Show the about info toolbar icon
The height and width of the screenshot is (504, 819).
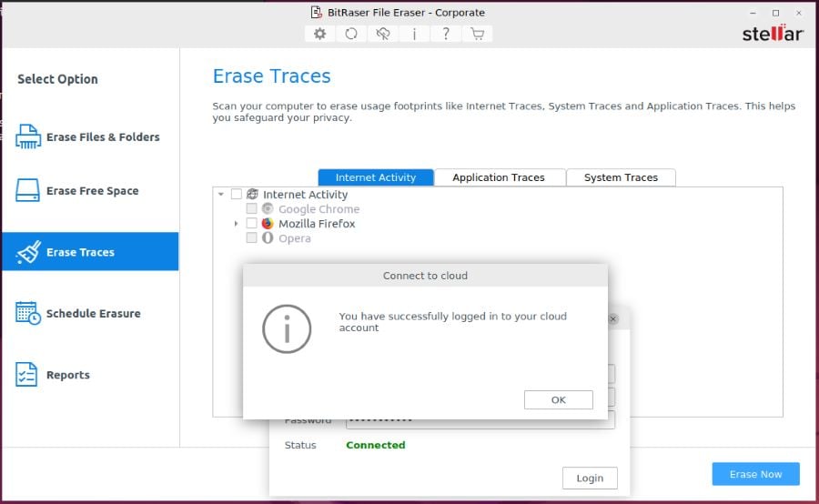[414, 34]
